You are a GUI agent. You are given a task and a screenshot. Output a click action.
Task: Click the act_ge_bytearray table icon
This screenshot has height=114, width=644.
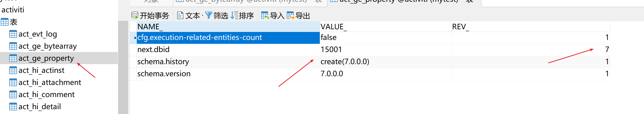click(13, 46)
